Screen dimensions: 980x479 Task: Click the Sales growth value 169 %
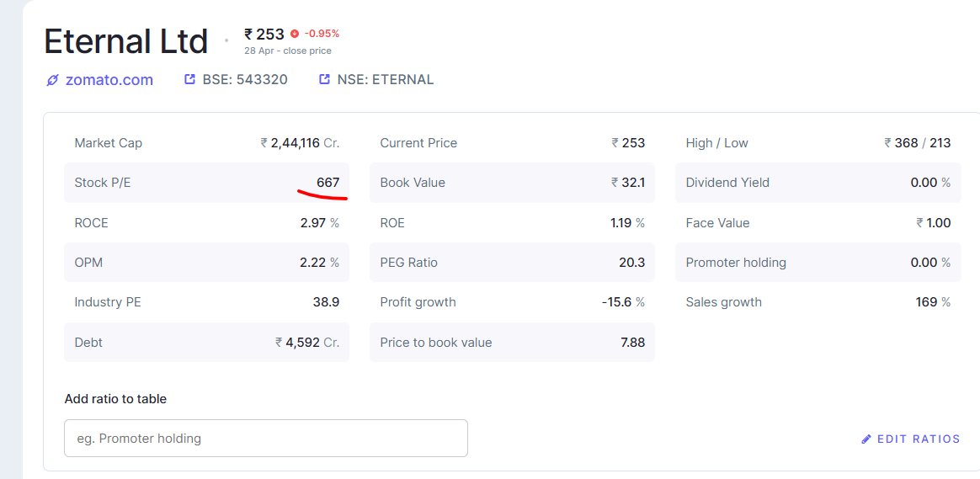pyautogui.click(x=933, y=302)
